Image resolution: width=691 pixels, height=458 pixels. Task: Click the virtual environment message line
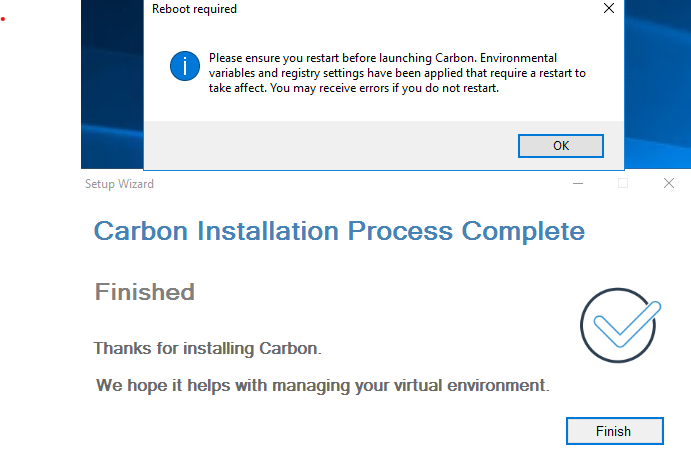323,385
